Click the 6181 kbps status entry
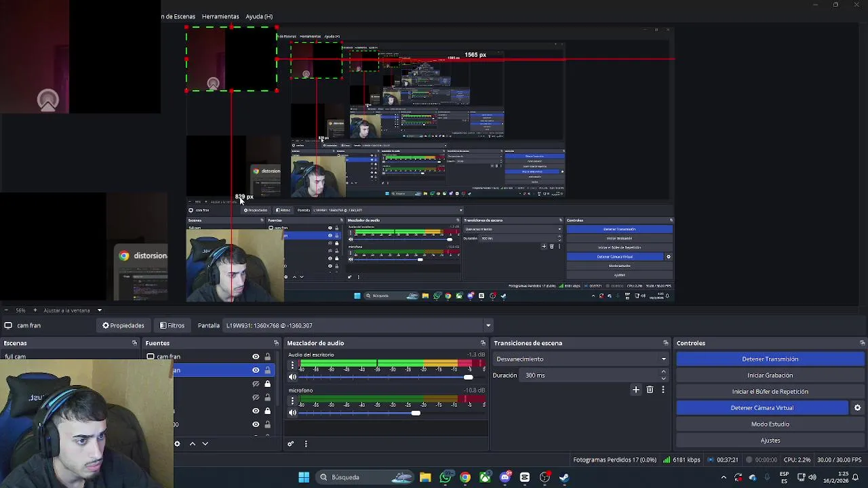The width and height of the screenshot is (868, 488). click(682, 460)
